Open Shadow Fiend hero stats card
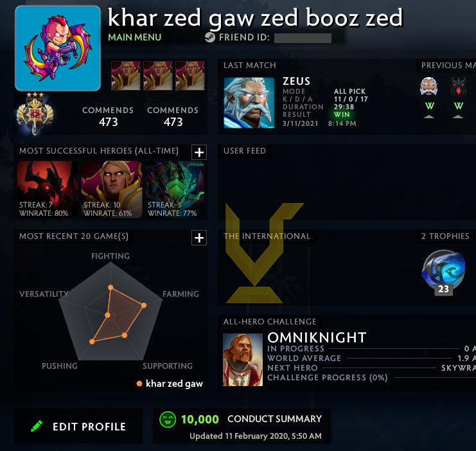Viewport: 476px width, 451px height. coord(48,190)
